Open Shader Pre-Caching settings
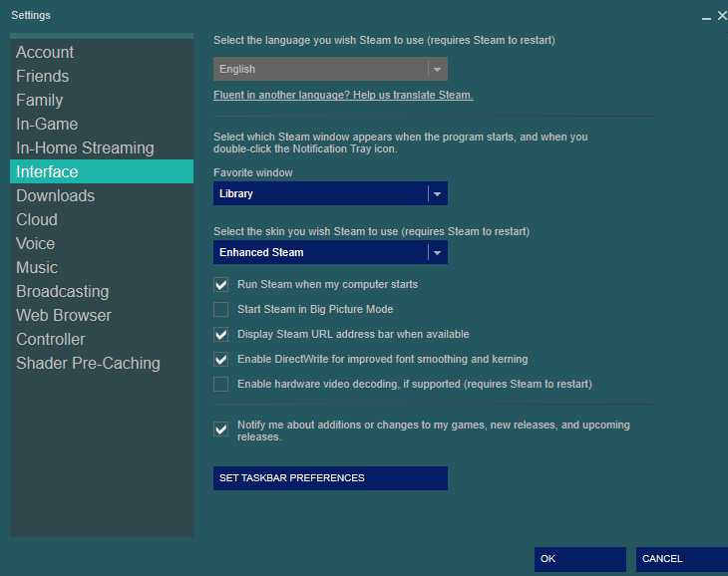 (x=101, y=363)
